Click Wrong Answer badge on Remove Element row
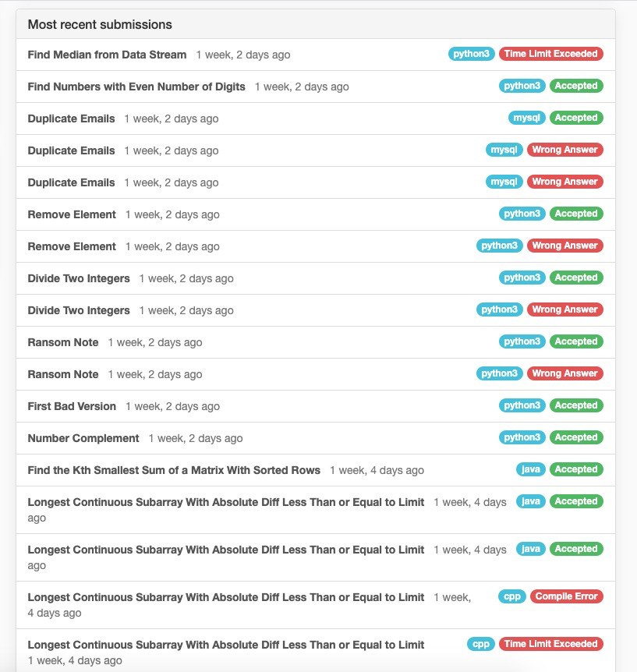Screen dimensions: 637x672 coord(564,246)
